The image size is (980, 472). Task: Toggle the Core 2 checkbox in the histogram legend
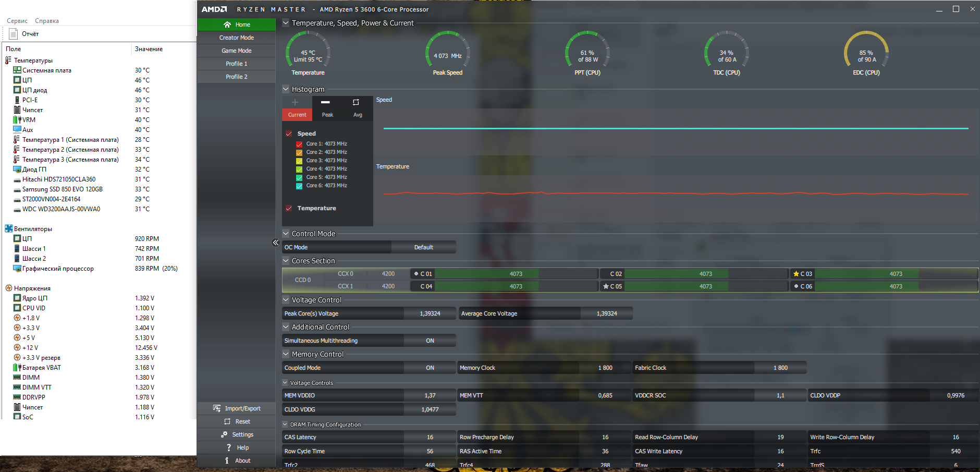point(299,152)
